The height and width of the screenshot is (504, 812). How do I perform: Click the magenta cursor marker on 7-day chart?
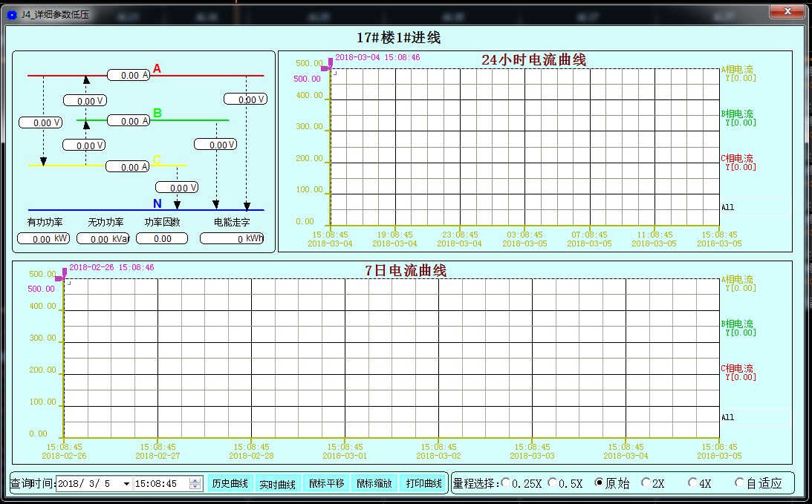point(61,274)
